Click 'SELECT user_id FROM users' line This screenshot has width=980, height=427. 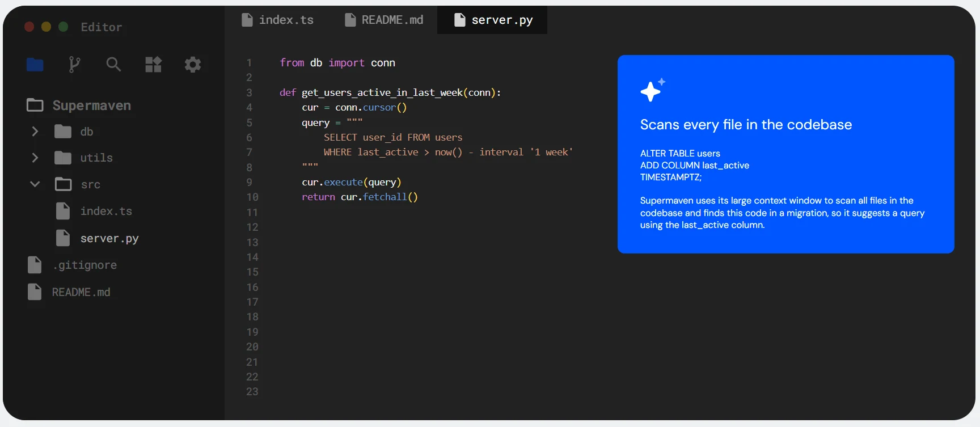pyautogui.click(x=393, y=137)
